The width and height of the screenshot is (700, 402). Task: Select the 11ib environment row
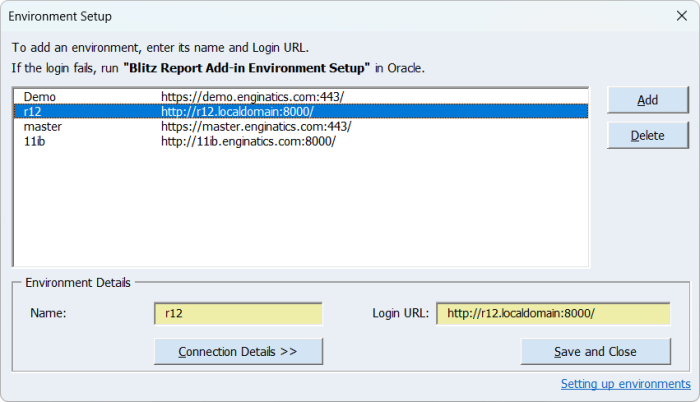[x=301, y=141]
